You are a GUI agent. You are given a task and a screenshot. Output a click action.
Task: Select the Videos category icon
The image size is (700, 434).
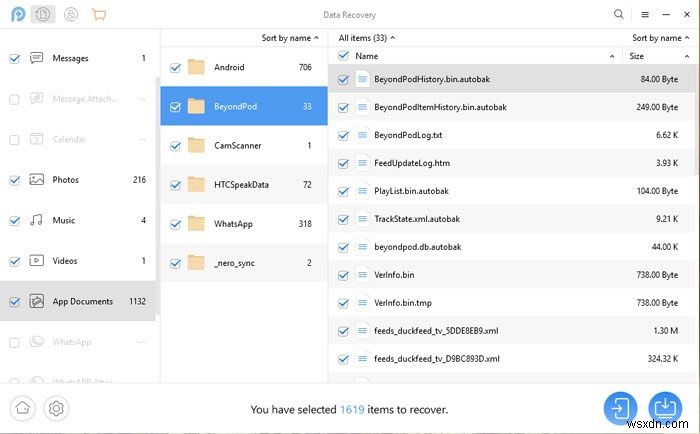(x=36, y=260)
